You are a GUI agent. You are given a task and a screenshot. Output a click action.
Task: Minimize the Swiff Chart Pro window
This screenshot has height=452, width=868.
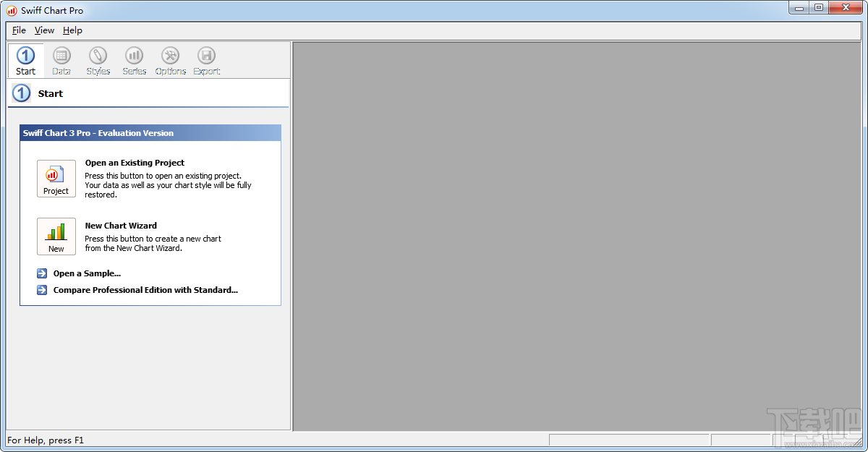pyautogui.click(x=798, y=7)
